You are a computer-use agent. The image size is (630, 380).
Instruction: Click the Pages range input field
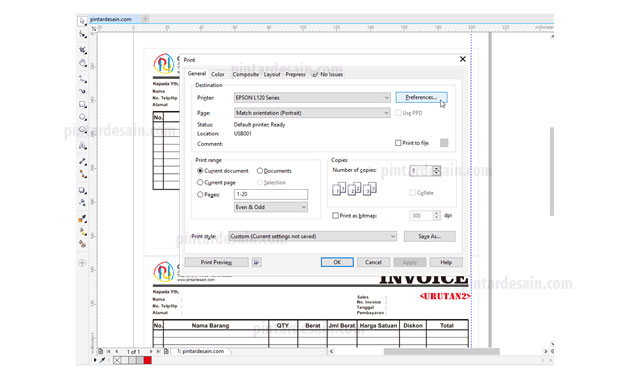pyautogui.click(x=271, y=194)
